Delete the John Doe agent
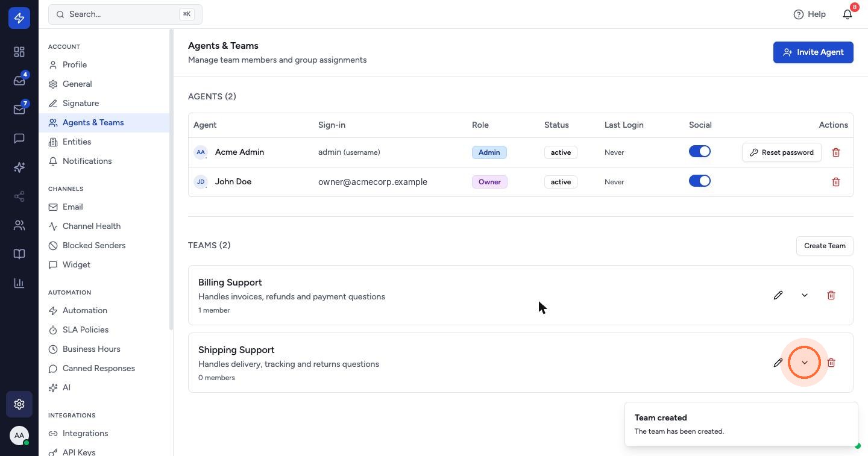Image resolution: width=868 pixels, height=456 pixels. [836, 182]
